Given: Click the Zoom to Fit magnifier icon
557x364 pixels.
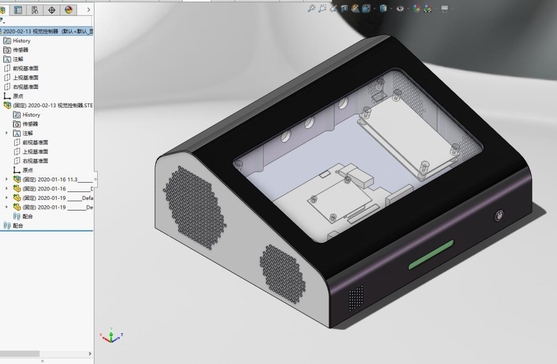Looking at the screenshot, I should [311, 9].
